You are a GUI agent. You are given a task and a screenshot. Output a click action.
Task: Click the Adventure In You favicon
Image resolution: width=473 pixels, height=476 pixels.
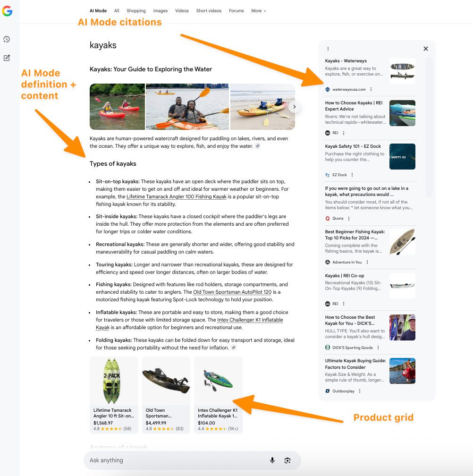[327, 262]
